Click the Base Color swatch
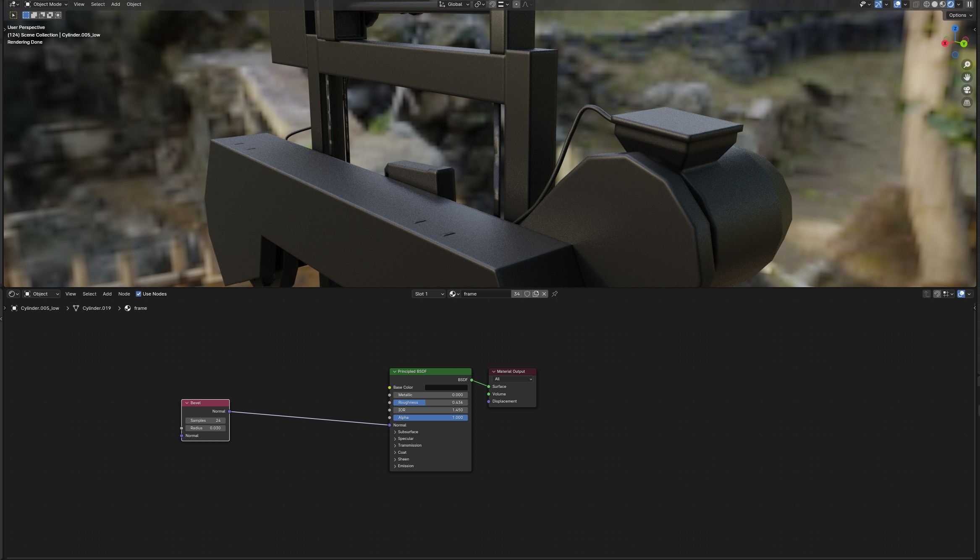The image size is (980, 560). point(446,387)
